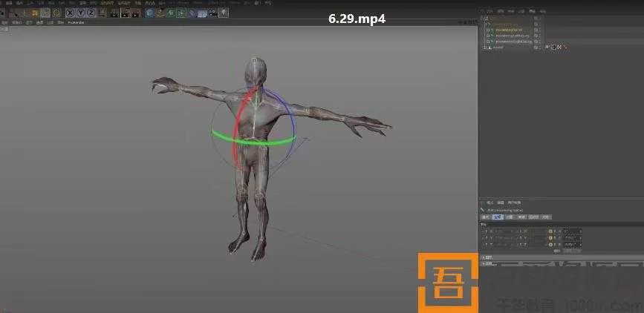Click the top rotation value input field
644x313 pixels.
[570, 231]
